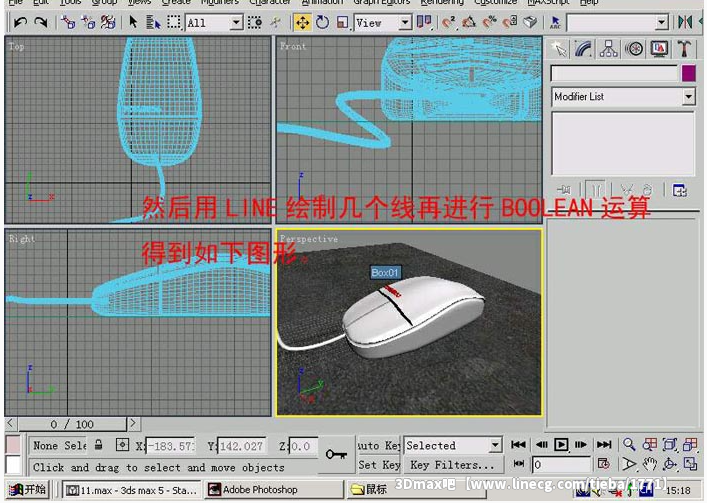The height and width of the screenshot is (503, 707).
Task: Click the time slider 0 / 100
Action: (x=72, y=424)
